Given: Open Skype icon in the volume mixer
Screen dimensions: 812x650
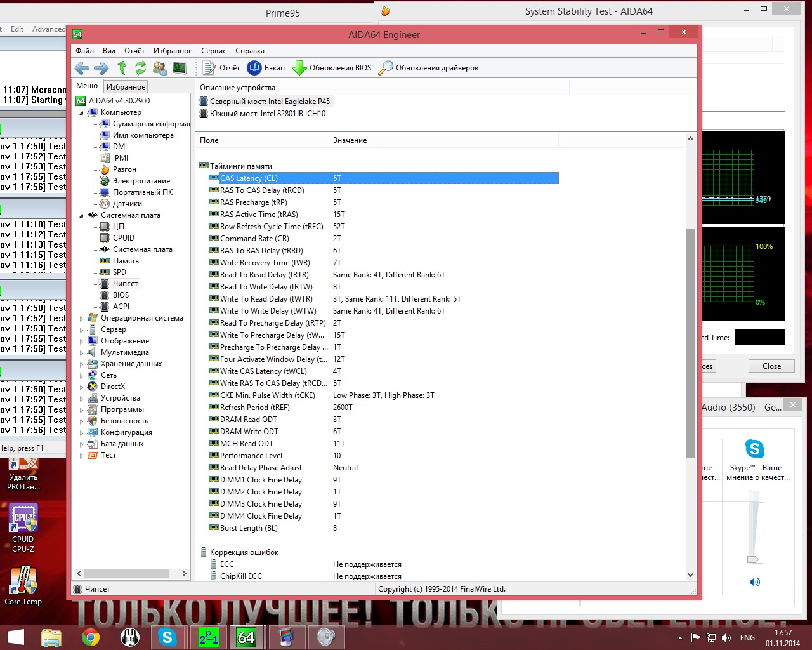Looking at the screenshot, I should 755,449.
